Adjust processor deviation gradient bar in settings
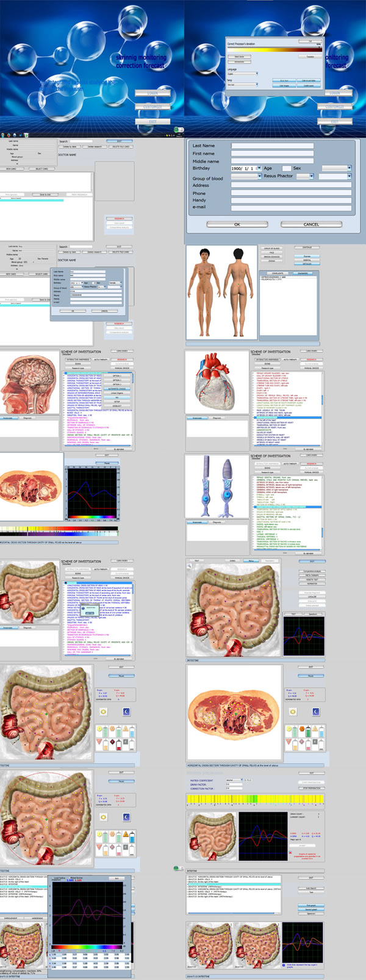Screen dimensions: 366x980 [x=274, y=49]
